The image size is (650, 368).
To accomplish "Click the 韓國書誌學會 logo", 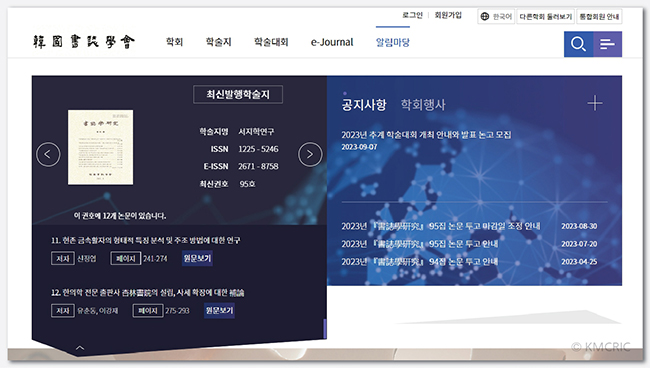I will coord(84,42).
